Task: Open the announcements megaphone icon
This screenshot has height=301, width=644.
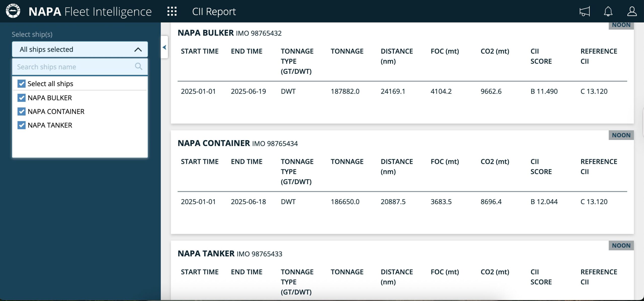Action: (x=584, y=12)
